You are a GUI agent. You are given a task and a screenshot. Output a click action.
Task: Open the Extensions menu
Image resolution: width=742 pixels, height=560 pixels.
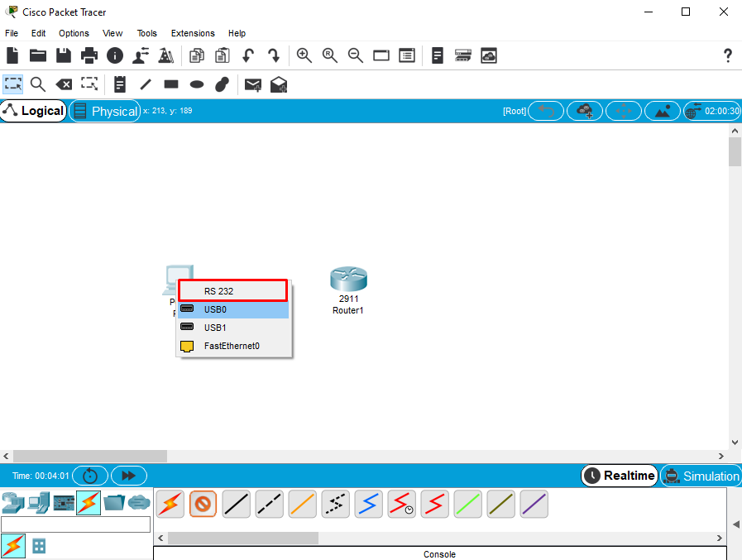point(193,33)
